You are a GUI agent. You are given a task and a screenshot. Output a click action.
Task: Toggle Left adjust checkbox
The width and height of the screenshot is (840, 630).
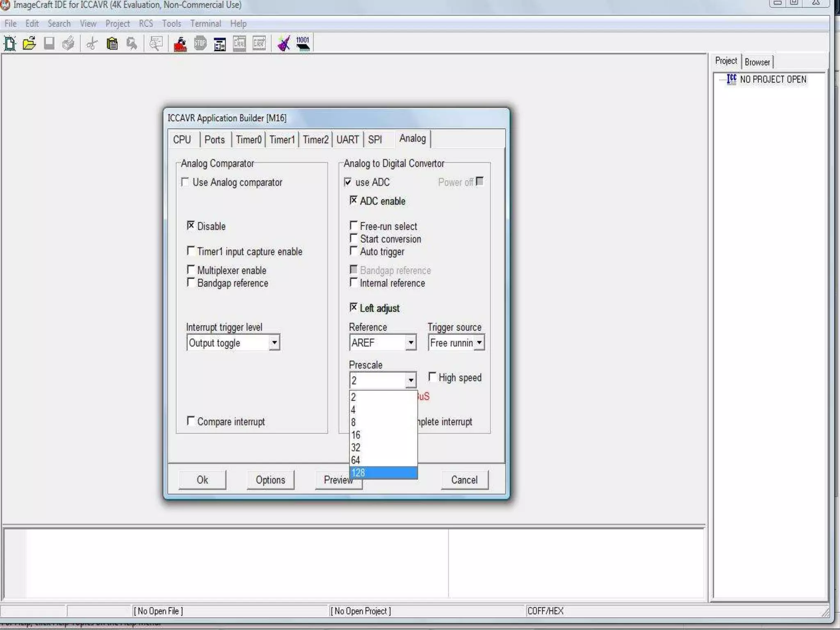(354, 308)
